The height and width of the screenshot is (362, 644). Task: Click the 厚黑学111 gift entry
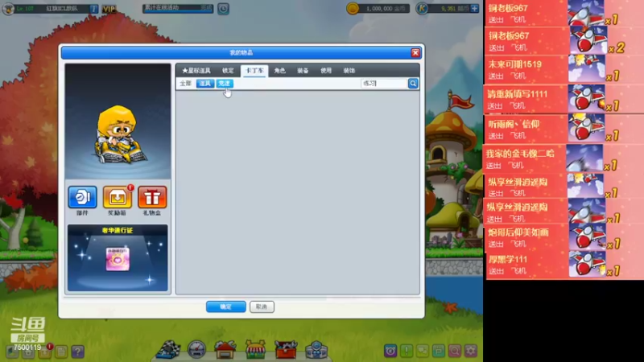[x=564, y=265]
